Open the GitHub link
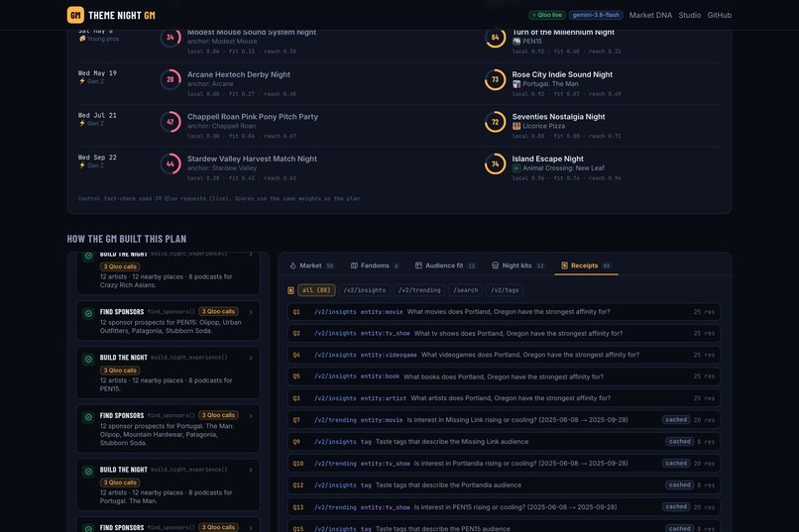 (719, 15)
